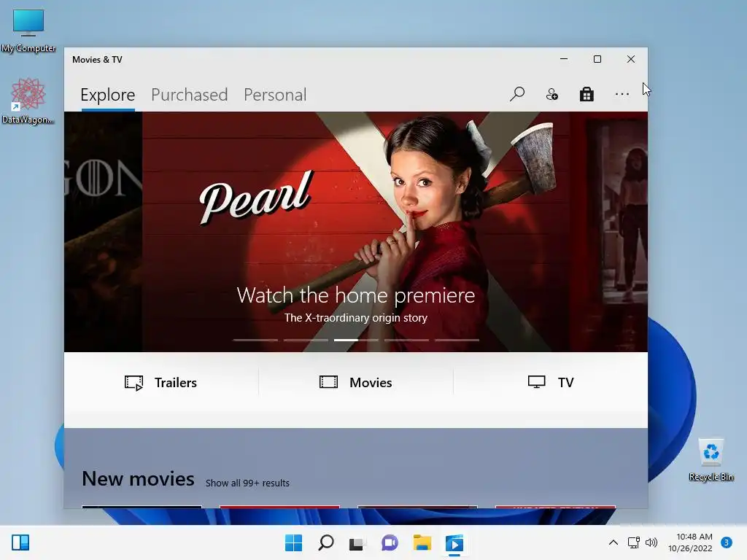The height and width of the screenshot is (560, 747).
Task: Select the fifth carousel slide indicator
Action: 457,340
